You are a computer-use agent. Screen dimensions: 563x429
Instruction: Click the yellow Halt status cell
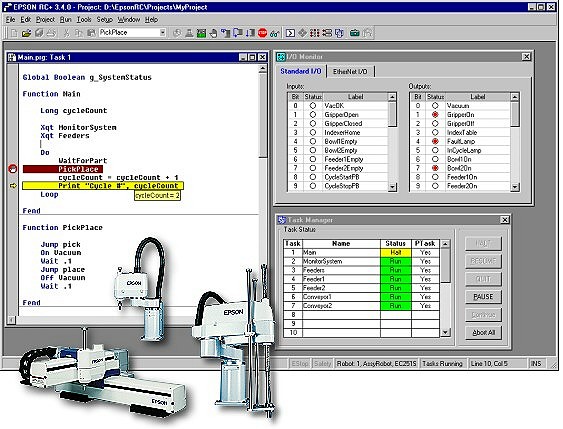coord(396,252)
